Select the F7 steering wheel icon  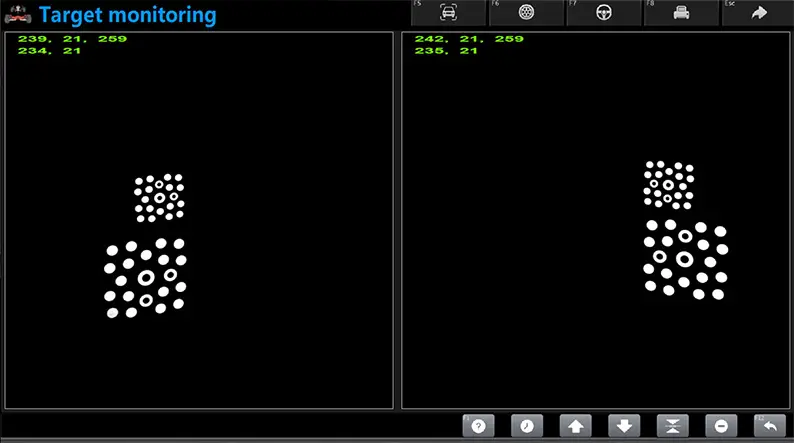pos(604,13)
